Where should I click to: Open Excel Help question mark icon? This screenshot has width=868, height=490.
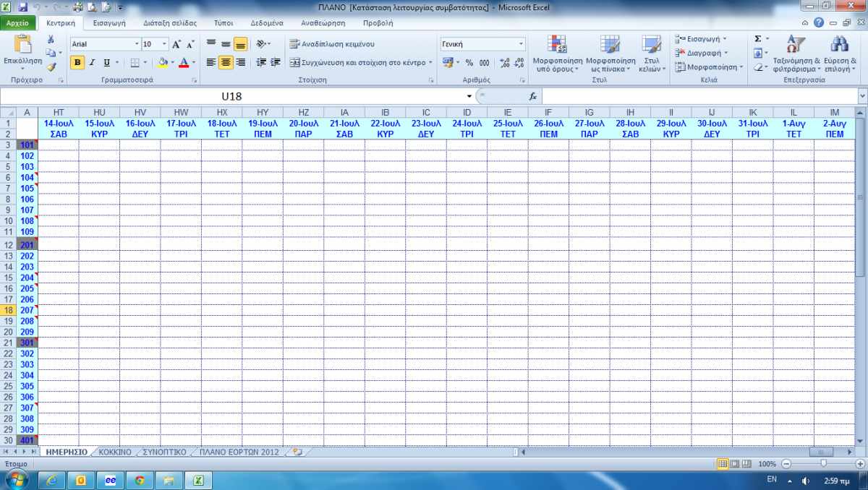point(819,23)
